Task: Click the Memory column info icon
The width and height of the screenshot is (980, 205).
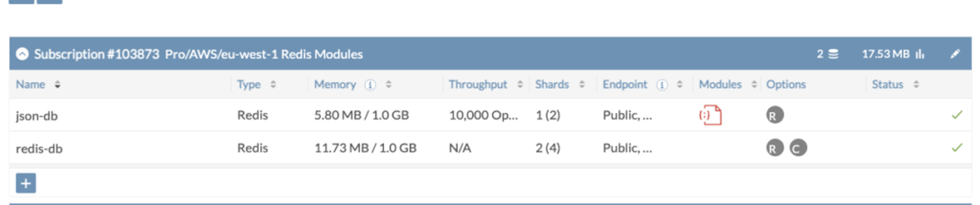Action: point(370,85)
